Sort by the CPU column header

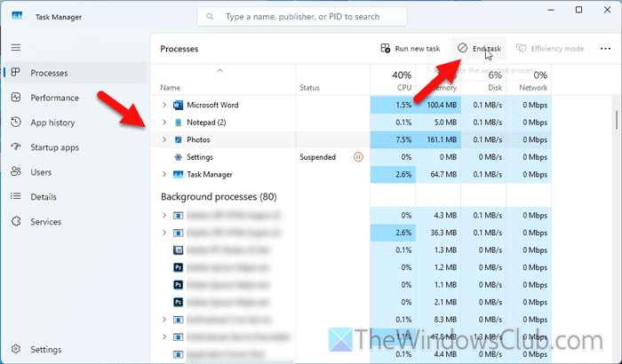click(x=401, y=81)
